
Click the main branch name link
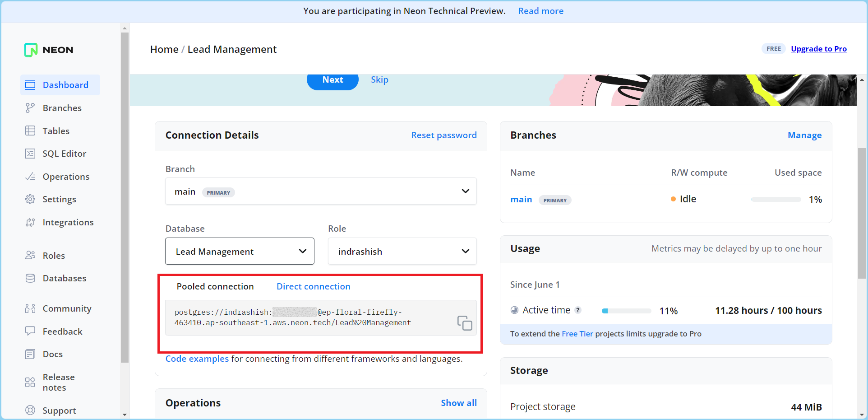(x=521, y=200)
